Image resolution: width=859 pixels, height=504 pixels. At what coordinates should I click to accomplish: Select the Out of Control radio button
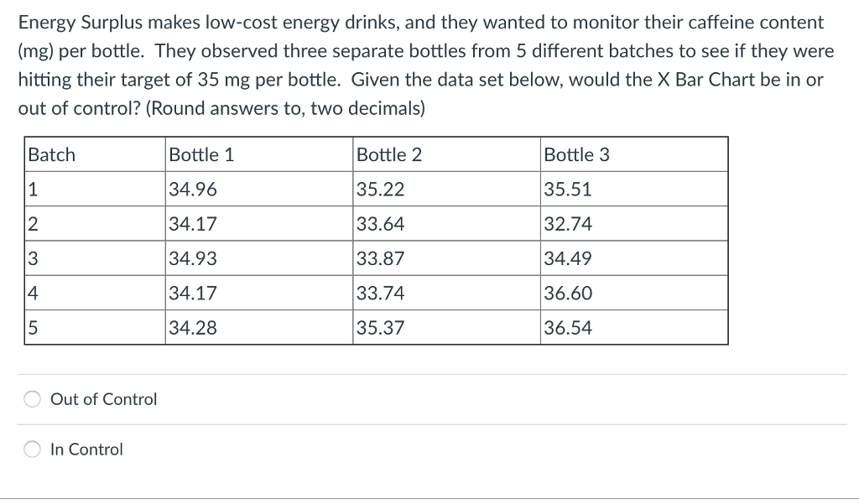[x=33, y=399]
